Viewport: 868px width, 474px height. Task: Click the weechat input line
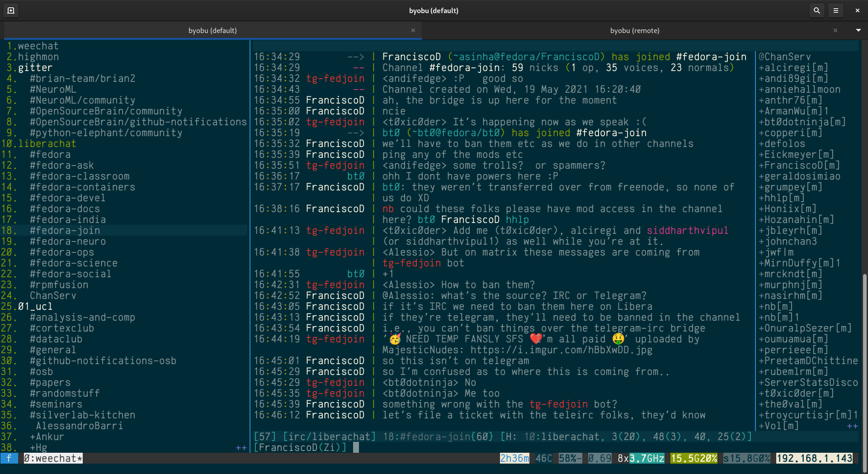[556, 448]
